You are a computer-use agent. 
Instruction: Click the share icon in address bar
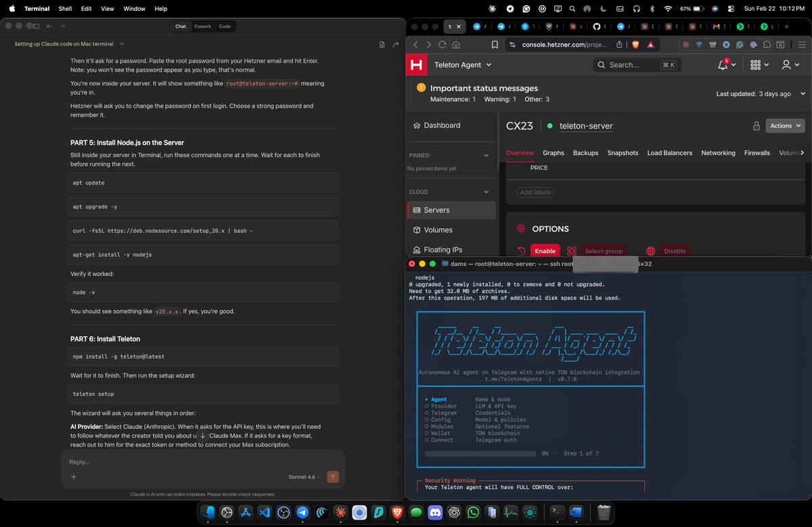pos(620,45)
